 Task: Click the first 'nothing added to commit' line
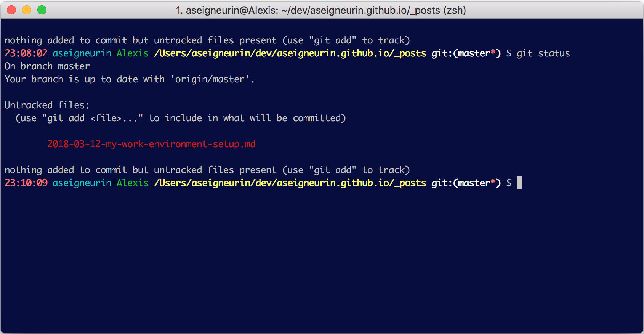click(207, 40)
